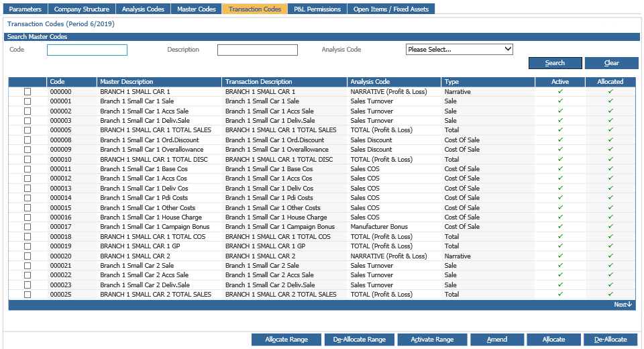Click Active checkmark for code 000005
This screenshot has width=644, height=349.
560,130
